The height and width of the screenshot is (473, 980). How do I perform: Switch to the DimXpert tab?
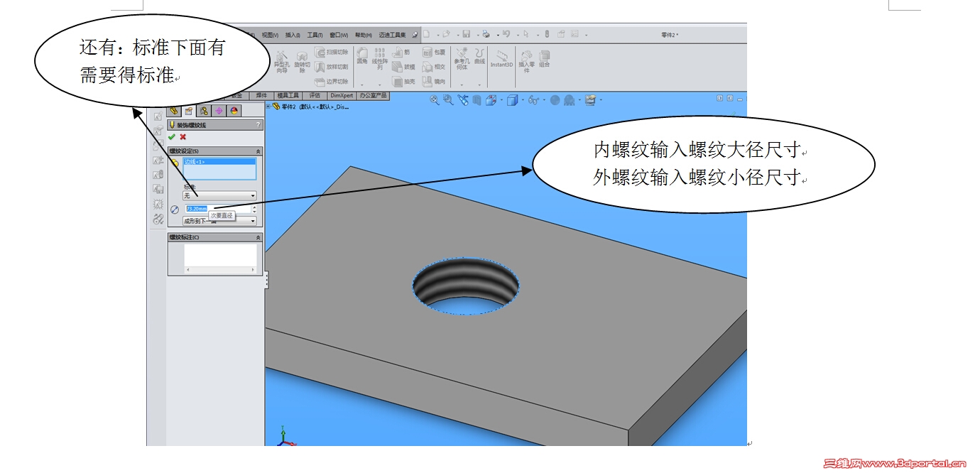[342, 95]
